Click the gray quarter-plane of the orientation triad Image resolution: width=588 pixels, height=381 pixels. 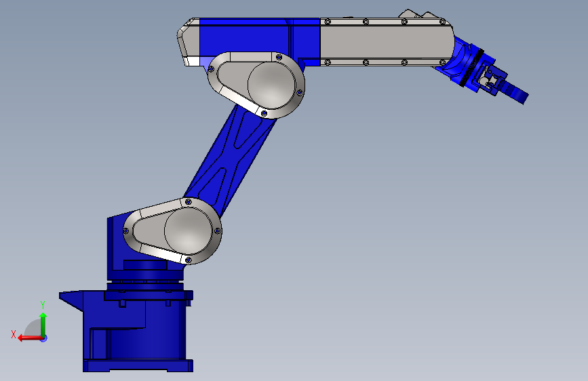[33, 327]
